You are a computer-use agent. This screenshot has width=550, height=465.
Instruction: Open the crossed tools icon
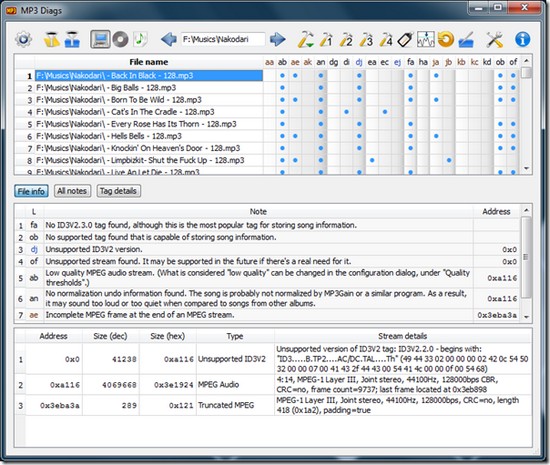click(x=495, y=39)
